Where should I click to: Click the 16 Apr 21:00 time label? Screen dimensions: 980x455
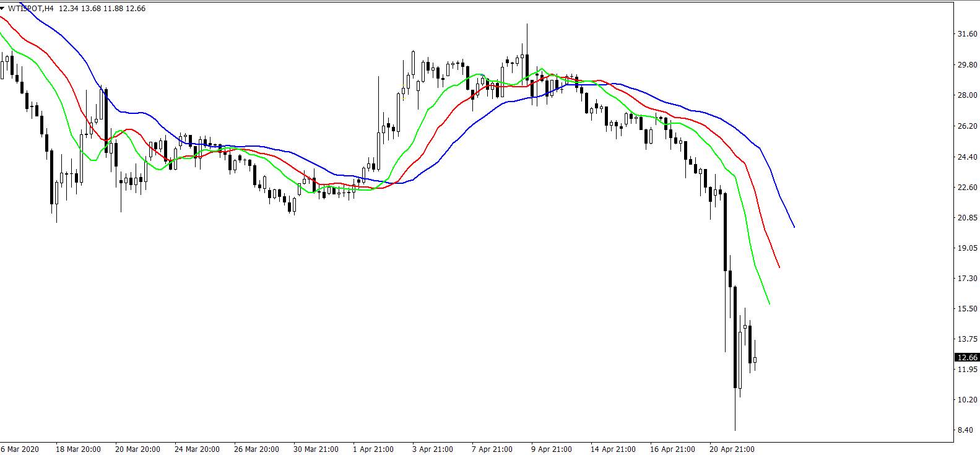point(672,449)
